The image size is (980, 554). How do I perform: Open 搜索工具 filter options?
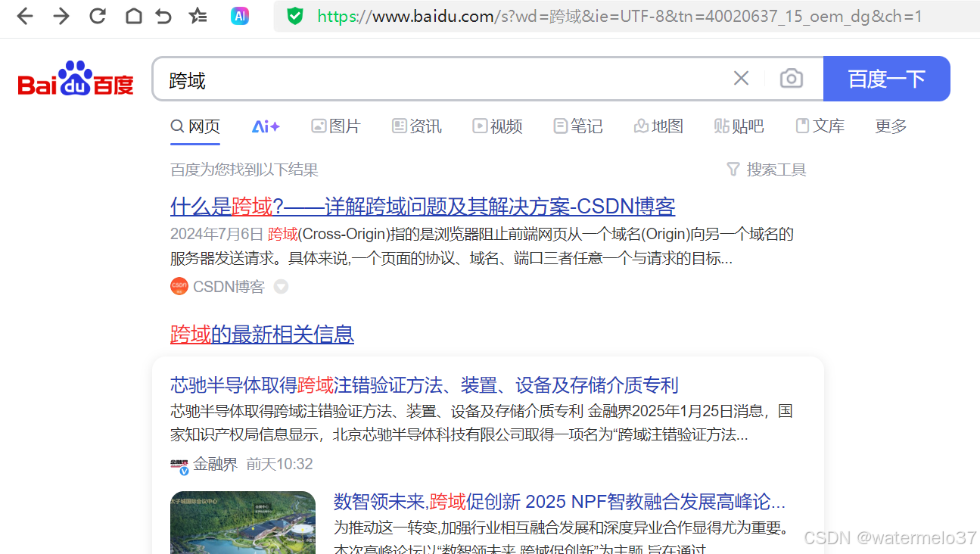tap(766, 170)
